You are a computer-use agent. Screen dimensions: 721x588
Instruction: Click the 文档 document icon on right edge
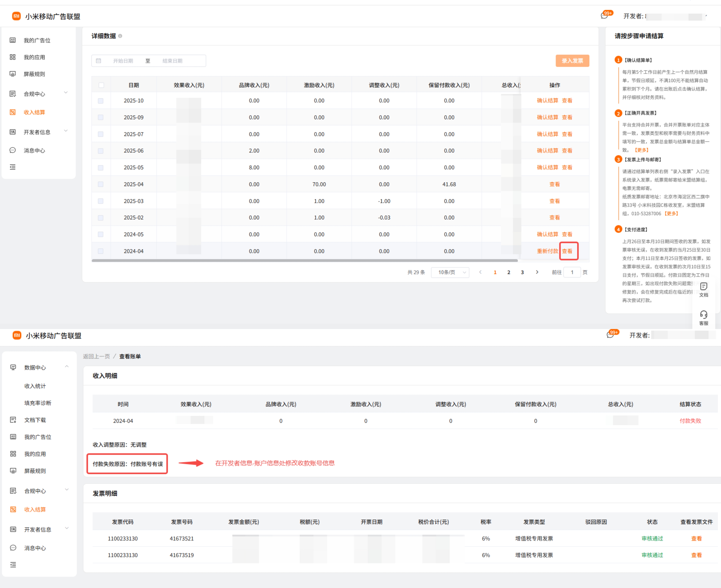(703, 287)
